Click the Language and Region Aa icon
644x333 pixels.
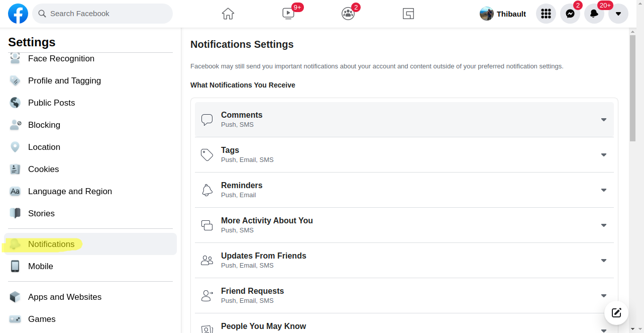(x=15, y=191)
